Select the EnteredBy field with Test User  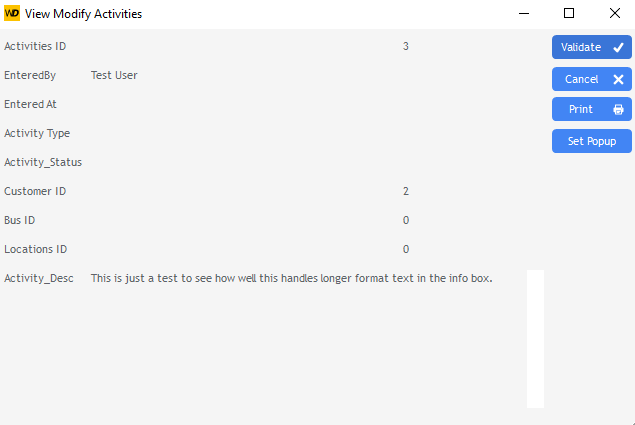click(114, 75)
